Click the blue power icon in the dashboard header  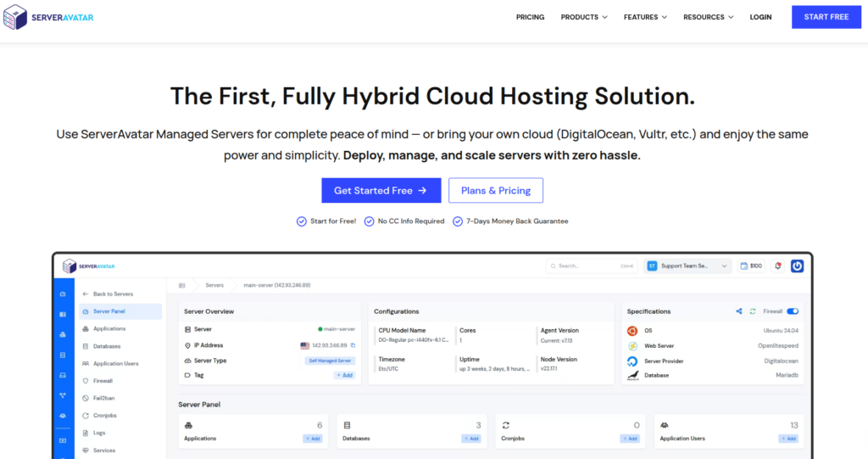click(797, 266)
